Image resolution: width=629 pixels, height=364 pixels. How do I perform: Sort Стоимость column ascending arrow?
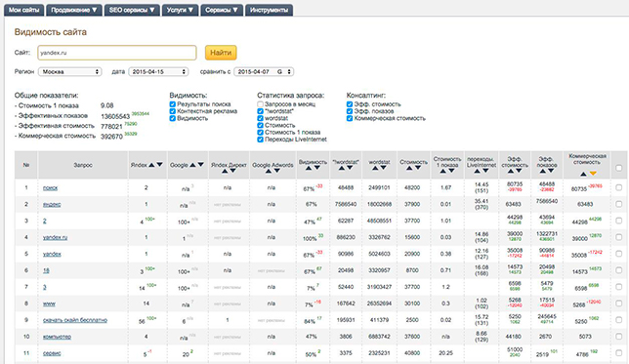409,168
